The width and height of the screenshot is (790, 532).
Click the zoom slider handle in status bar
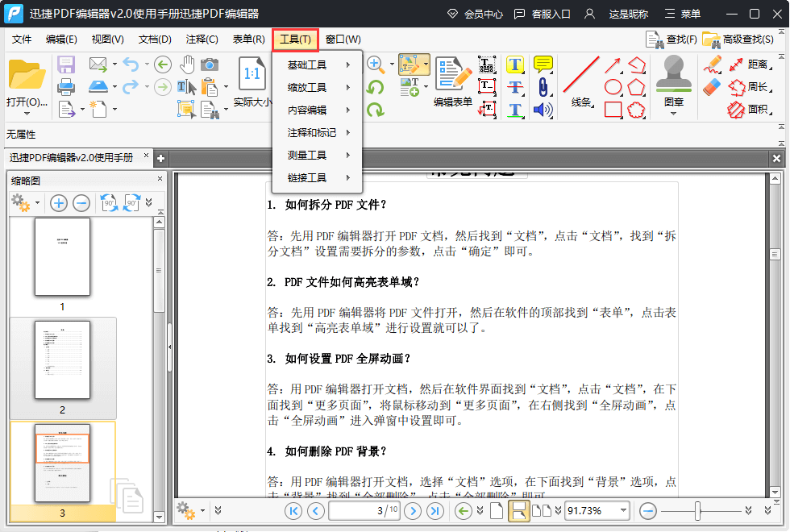(x=698, y=510)
